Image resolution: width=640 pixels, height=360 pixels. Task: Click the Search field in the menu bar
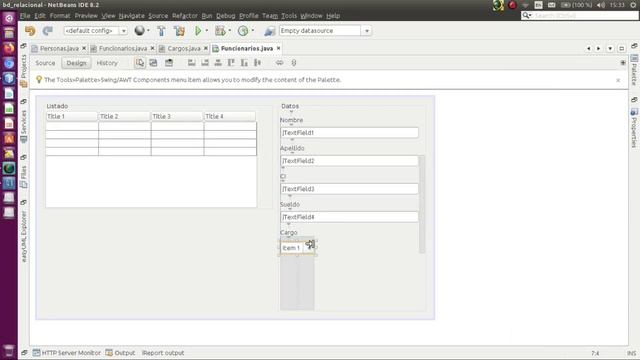coord(580,16)
